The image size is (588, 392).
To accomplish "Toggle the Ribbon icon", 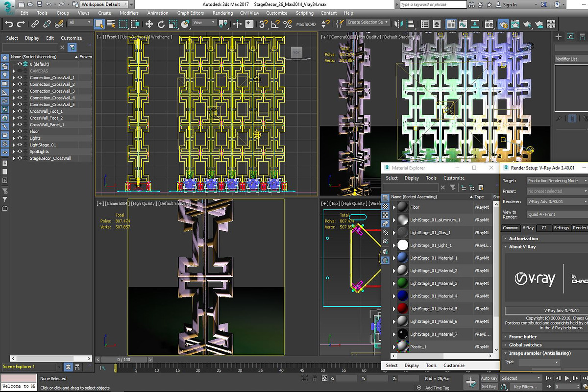I will tap(450, 24).
